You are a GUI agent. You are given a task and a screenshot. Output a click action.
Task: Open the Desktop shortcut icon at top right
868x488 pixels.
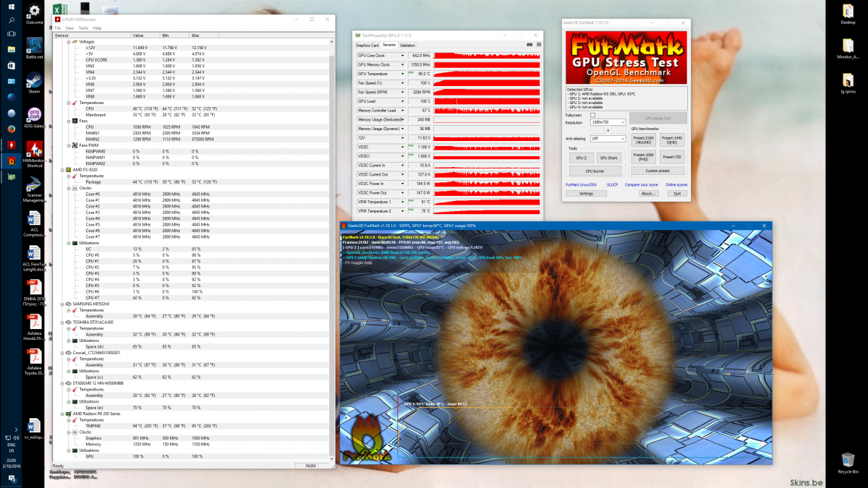click(x=848, y=13)
